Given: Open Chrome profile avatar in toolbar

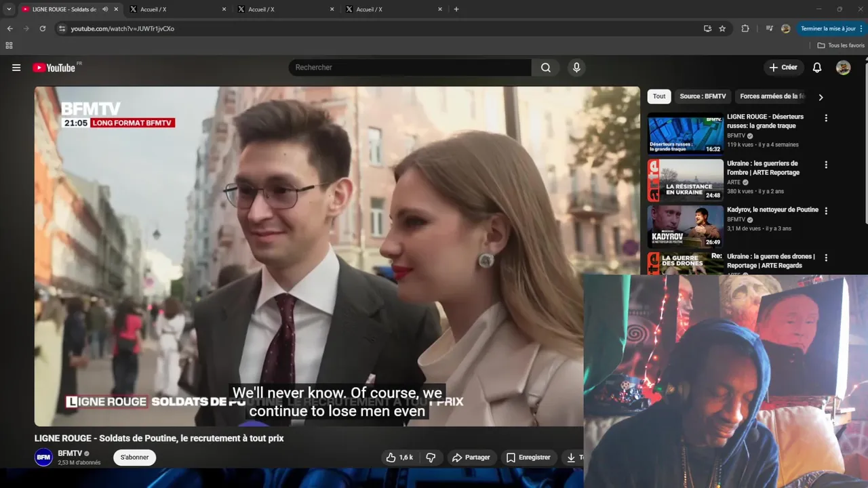Looking at the screenshot, I should pos(785,28).
